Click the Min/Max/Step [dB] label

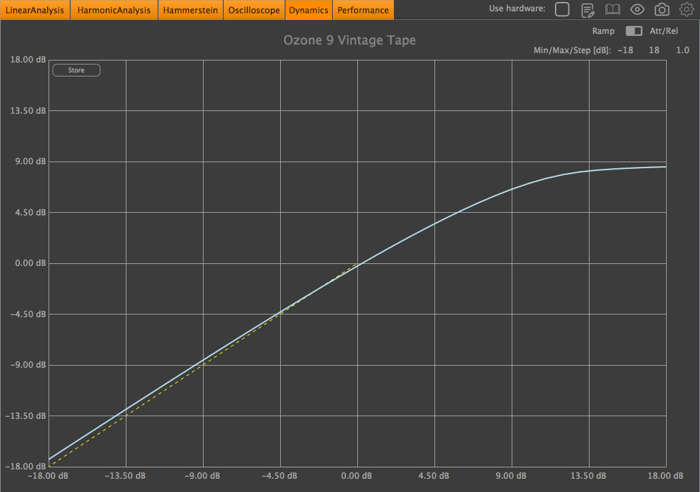[572, 50]
